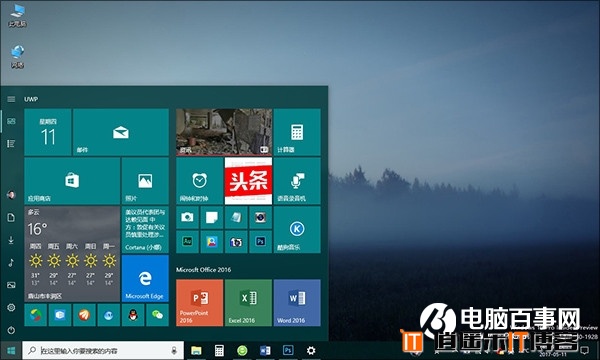Open the Calculator tile in Start menu
This screenshot has width=600, height=360.
(297, 132)
